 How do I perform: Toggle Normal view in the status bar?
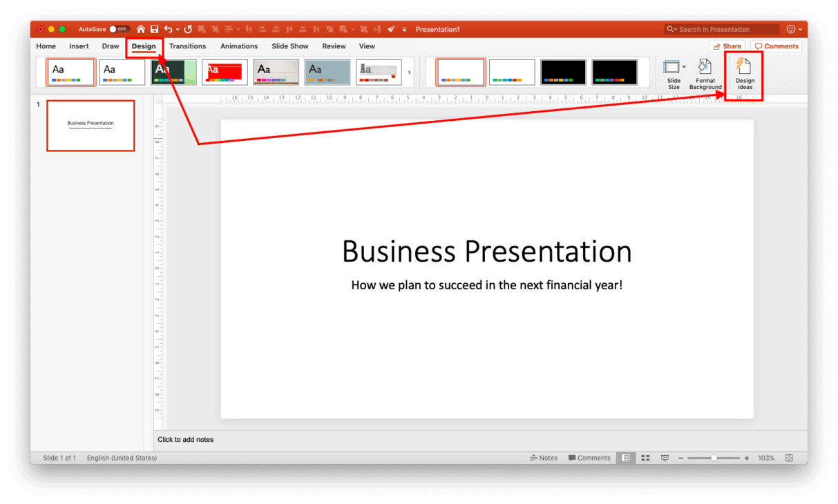[x=626, y=457]
